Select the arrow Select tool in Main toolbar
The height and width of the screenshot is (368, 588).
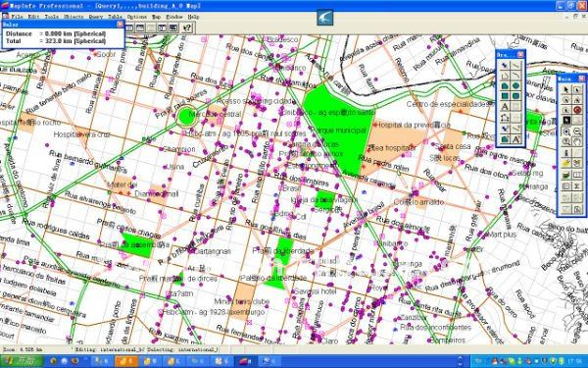coord(566,89)
